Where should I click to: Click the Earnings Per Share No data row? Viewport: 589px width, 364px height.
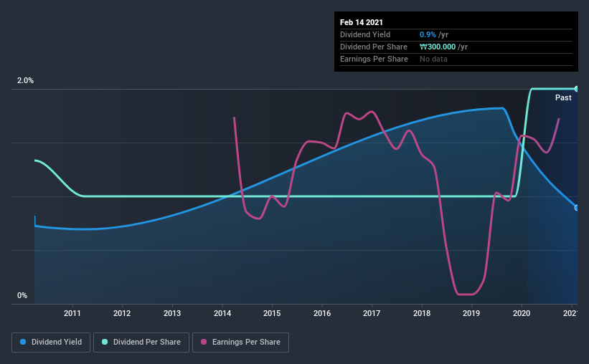point(456,59)
